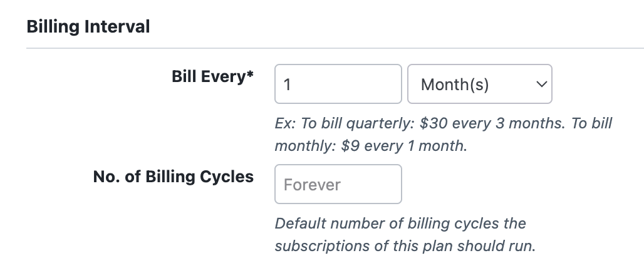Open the Month(s) interval dropdown
The image size is (644, 273).
tap(479, 84)
